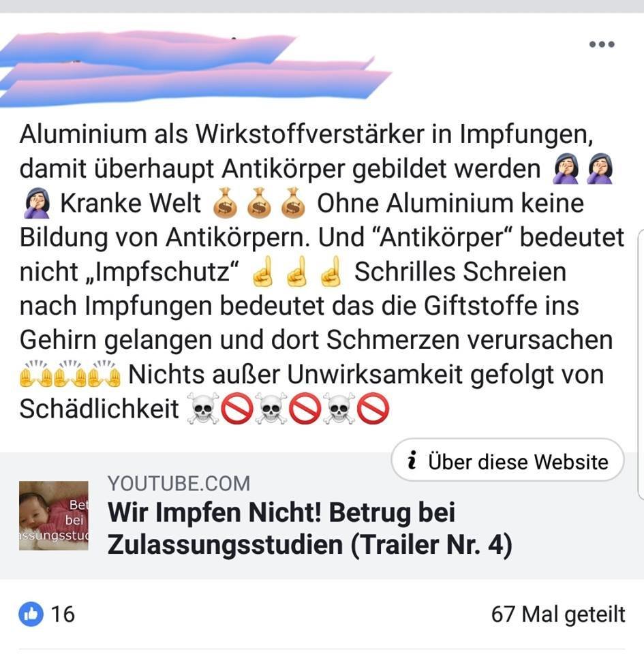Click the raised hands emoji row
Image resolution: width=644 pixels, height=654 pixels.
[70, 373]
